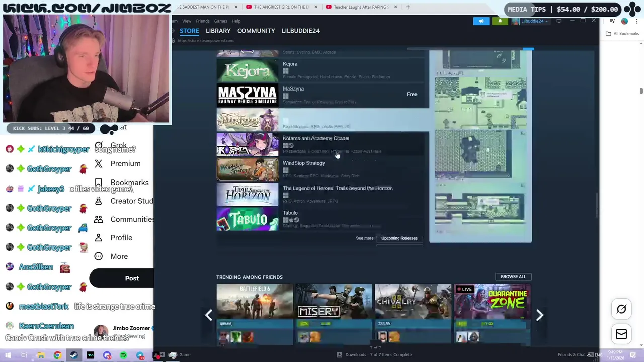The image size is (644, 362).
Task: Click the Upcoming Releases button
Action: tap(399, 238)
